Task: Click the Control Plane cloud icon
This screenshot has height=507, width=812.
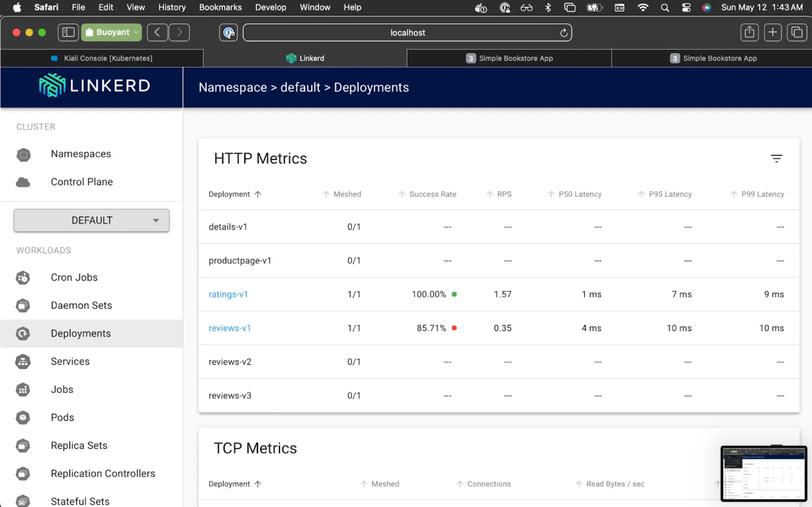Action: coord(23,182)
